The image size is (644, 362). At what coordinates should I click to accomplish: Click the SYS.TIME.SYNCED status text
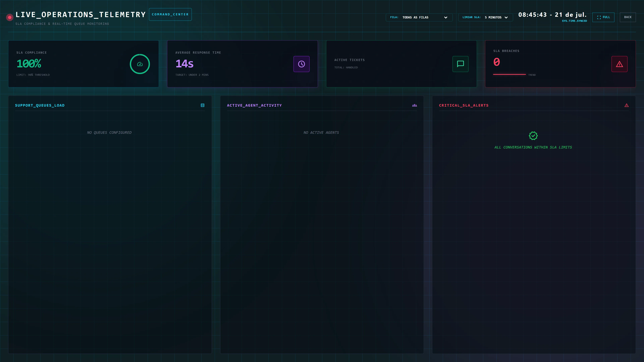pyautogui.click(x=574, y=21)
